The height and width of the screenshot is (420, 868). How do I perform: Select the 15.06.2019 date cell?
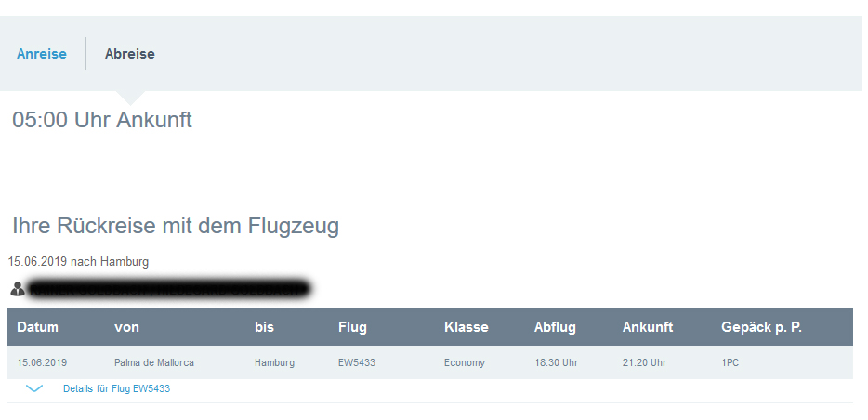coord(42,362)
